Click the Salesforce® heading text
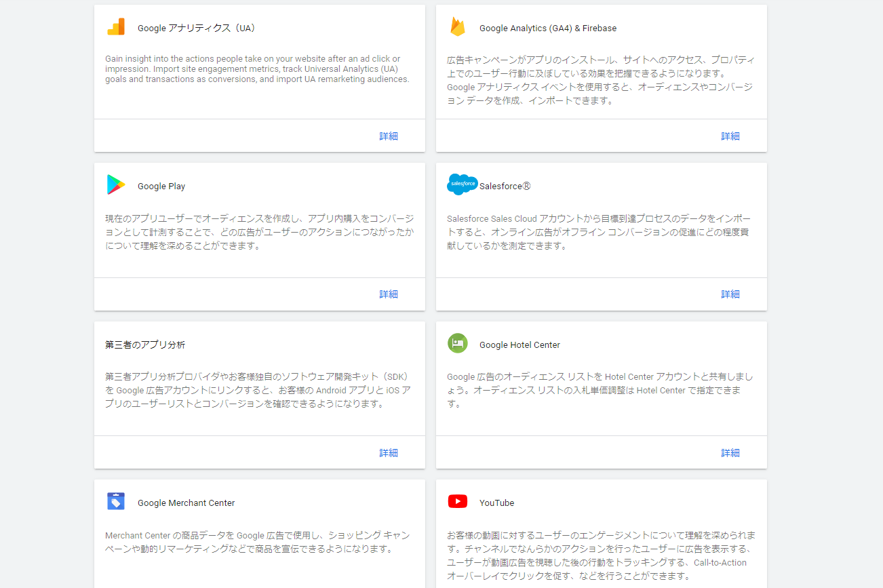Viewport: 883px width, 588px height. click(505, 187)
